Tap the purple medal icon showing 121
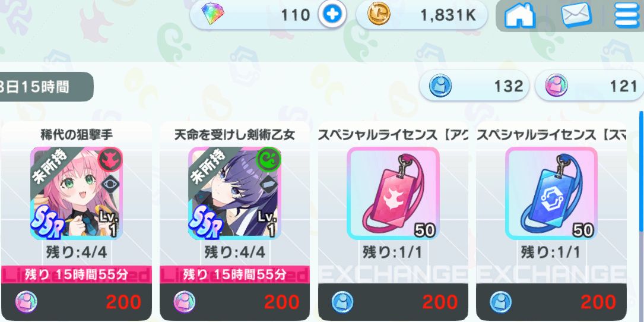Screen dimensions: 644x322 click(557, 86)
